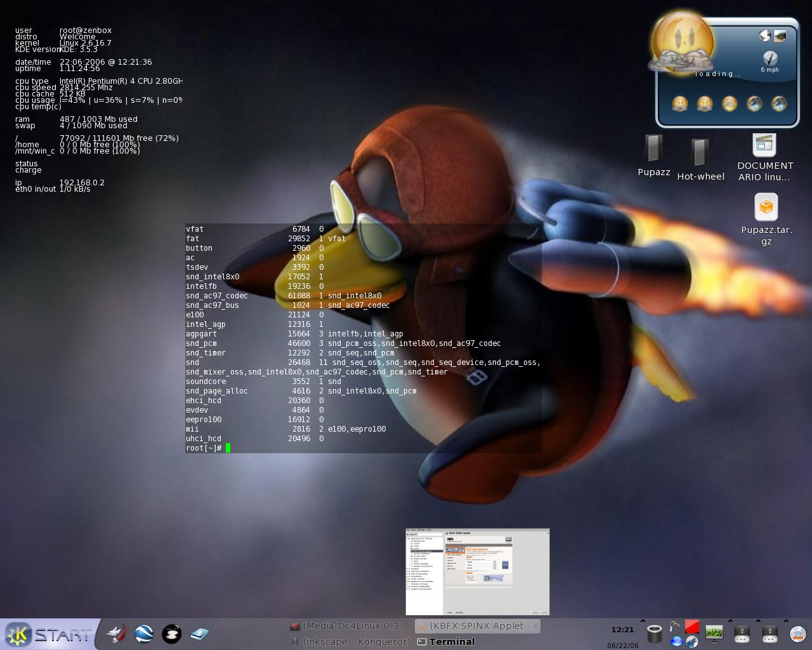The height and width of the screenshot is (650, 812).
Task: Click the root[~]# terminal prompt
Action: coord(204,448)
